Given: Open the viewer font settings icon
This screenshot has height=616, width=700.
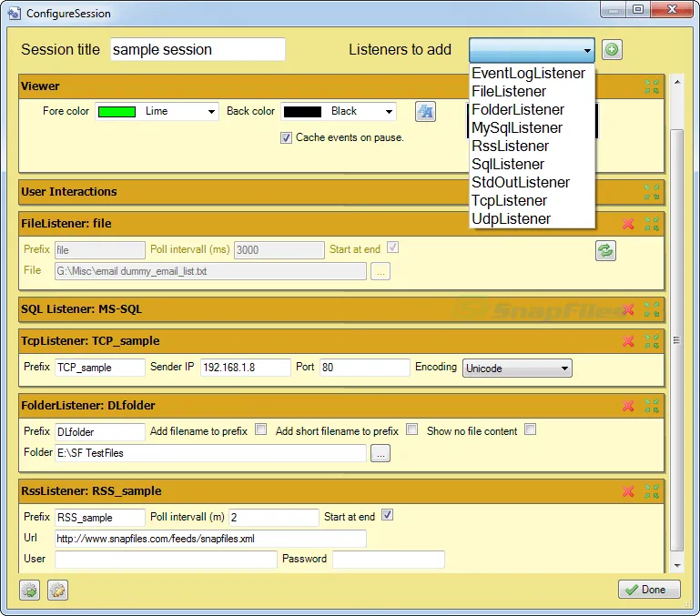Looking at the screenshot, I should click(425, 111).
